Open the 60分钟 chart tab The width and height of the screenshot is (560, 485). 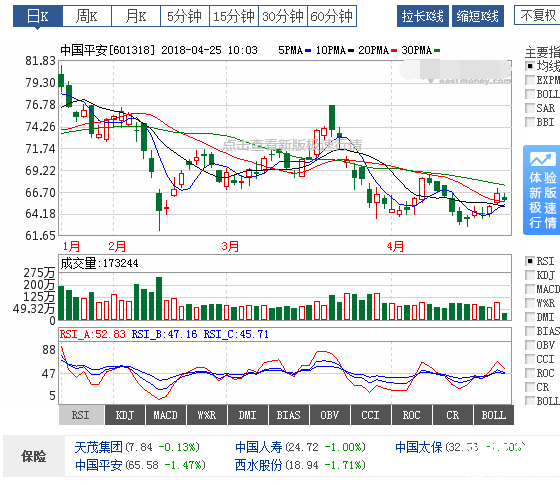click(332, 16)
